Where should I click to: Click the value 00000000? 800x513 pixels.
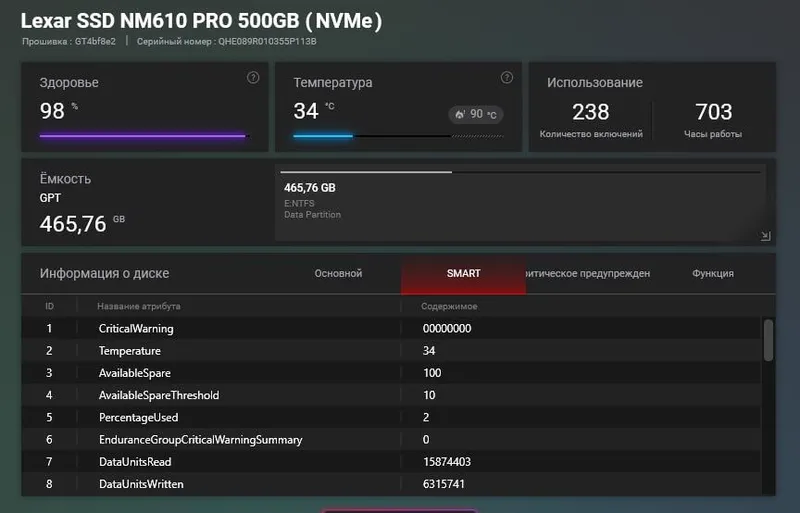pyautogui.click(x=447, y=328)
